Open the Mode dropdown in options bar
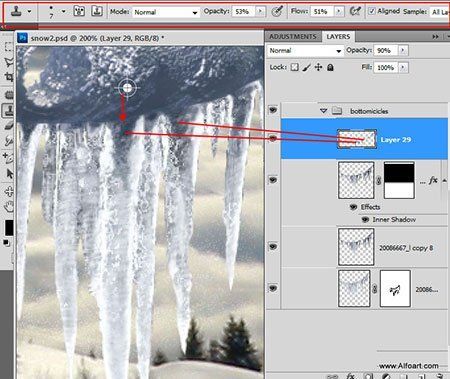 tap(166, 12)
